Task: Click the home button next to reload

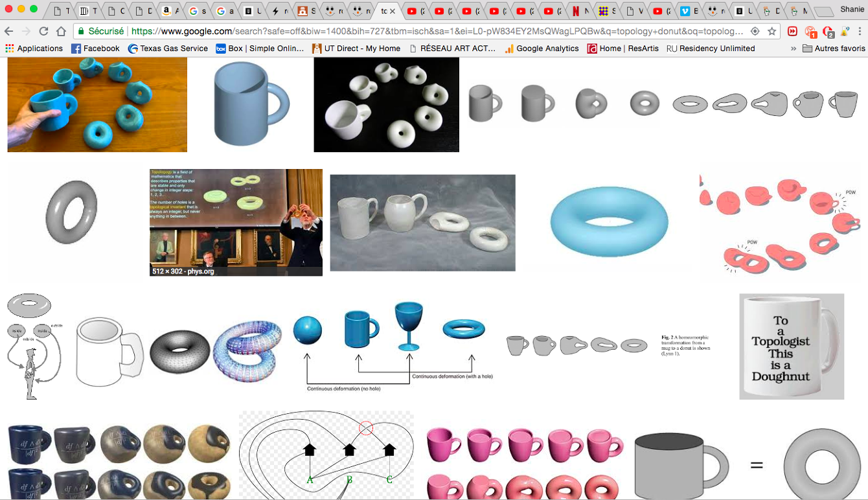Action: click(61, 30)
